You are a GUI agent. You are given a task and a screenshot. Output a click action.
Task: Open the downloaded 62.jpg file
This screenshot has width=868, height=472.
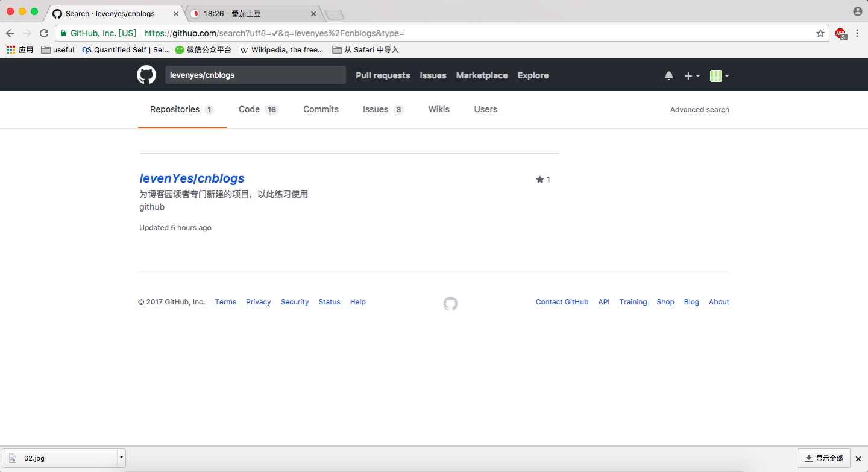[x=60, y=458]
